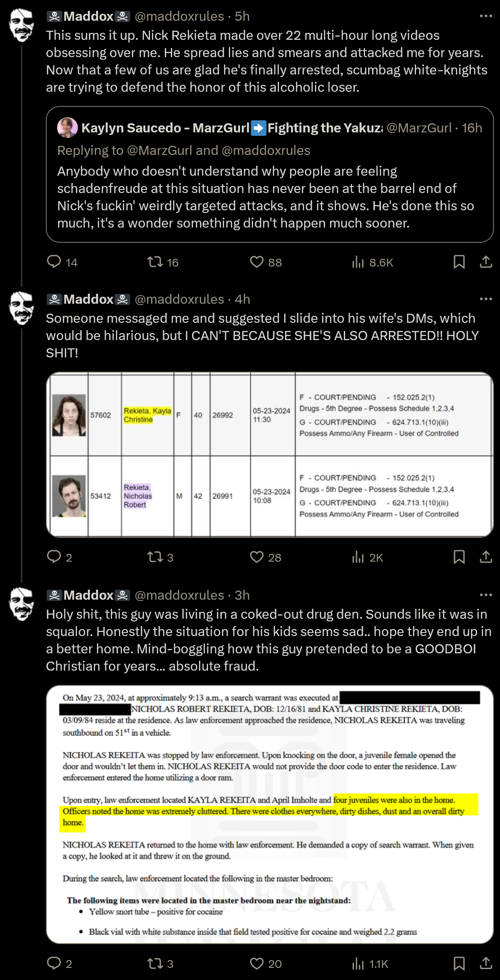Bookmark the tweet with the arrest record image
The height and width of the screenshot is (980, 500).
coord(459,557)
